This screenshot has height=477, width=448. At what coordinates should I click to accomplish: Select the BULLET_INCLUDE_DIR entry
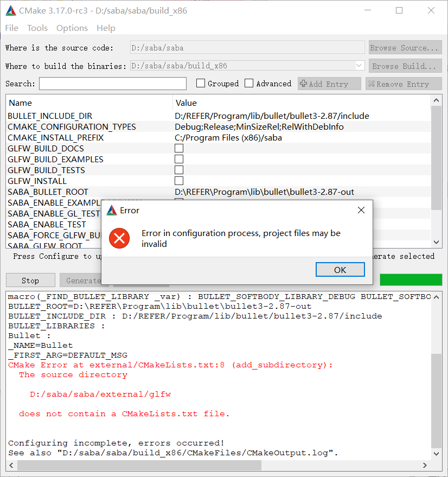click(x=50, y=116)
